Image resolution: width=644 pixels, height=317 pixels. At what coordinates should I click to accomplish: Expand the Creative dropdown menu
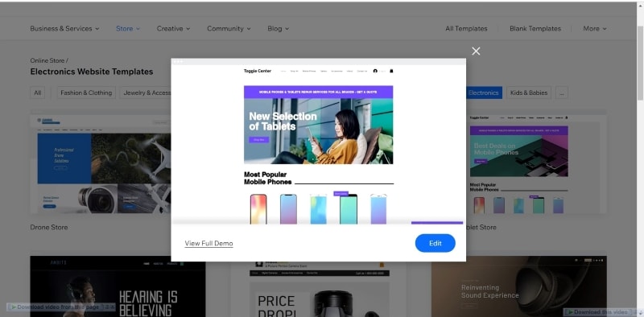pos(173,28)
